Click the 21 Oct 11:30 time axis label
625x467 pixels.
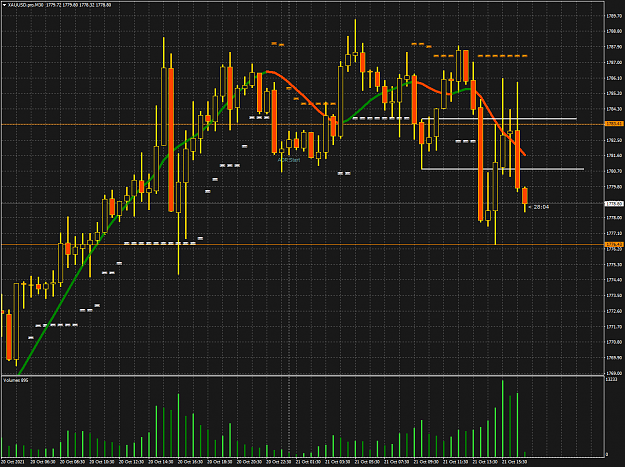[456, 462]
